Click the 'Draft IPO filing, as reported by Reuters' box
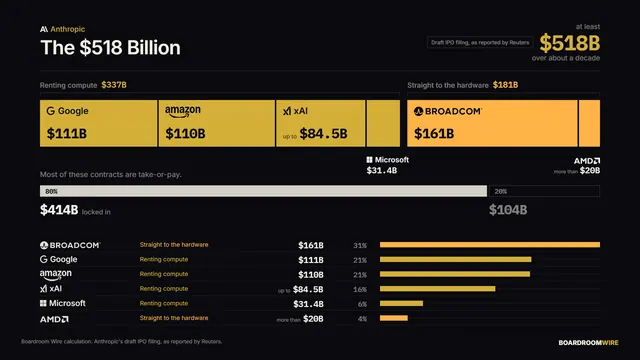 tap(480, 42)
